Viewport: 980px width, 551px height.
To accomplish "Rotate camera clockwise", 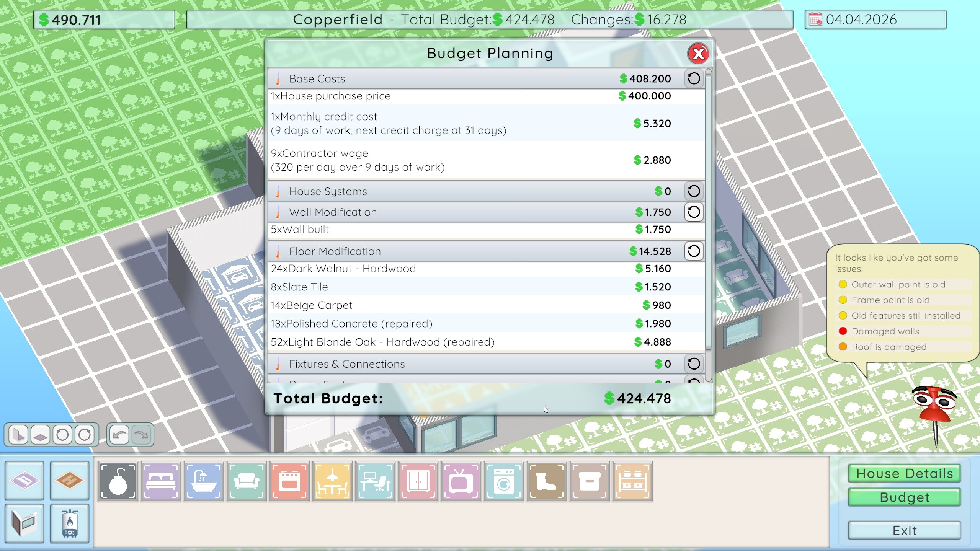I will (85, 435).
